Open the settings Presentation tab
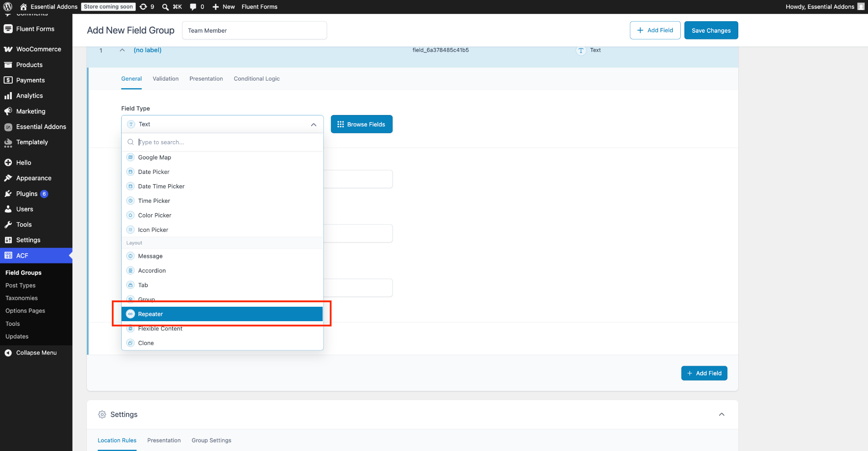Screen dimensions: 868x451 164,440
